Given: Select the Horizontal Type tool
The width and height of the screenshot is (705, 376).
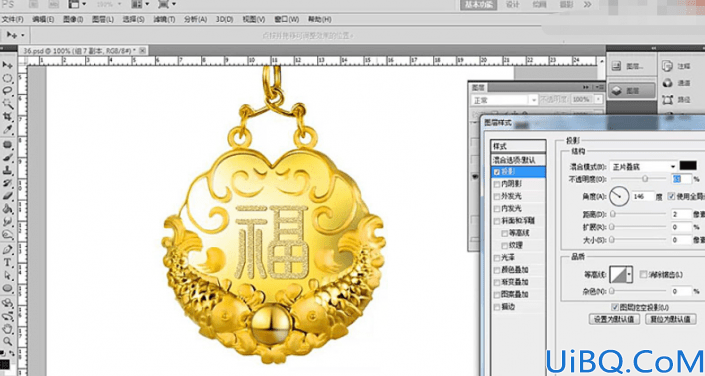Looking at the screenshot, I should coord(8,263).
